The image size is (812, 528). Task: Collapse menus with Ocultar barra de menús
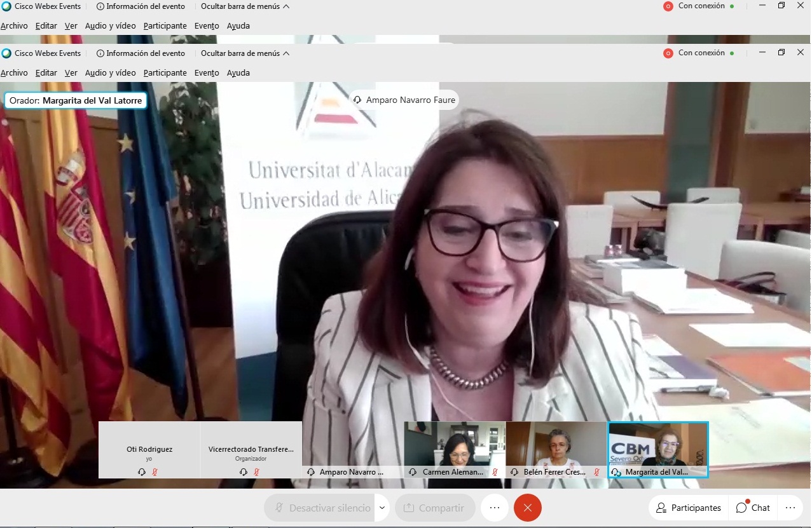245,53
